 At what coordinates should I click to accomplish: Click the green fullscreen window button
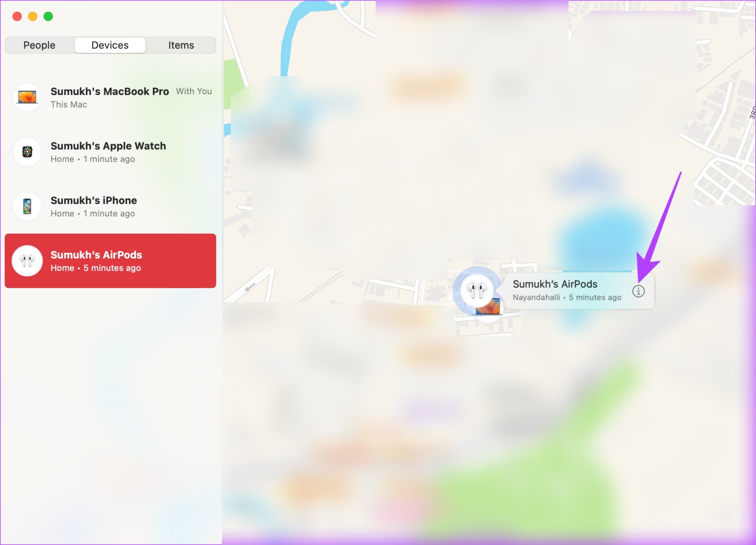[48, 16]
